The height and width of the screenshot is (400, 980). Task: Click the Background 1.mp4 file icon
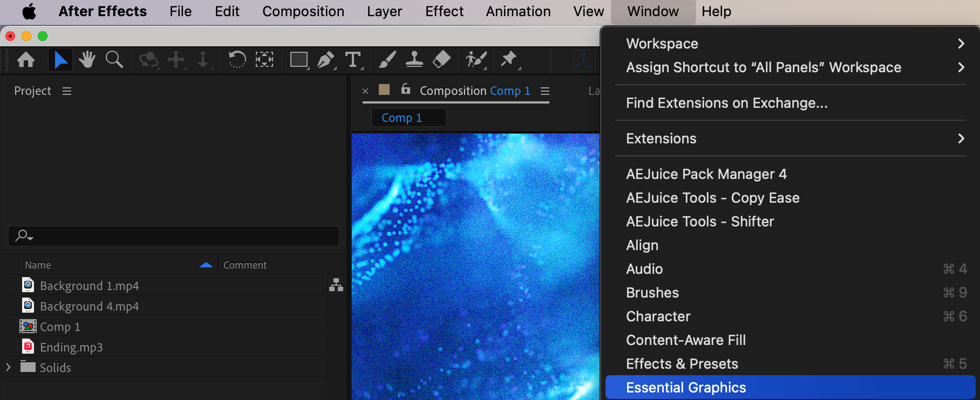tap(28, 285)
